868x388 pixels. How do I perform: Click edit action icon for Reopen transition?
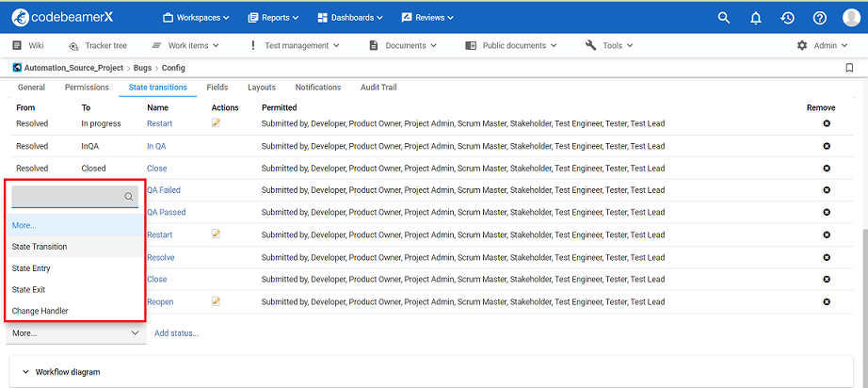217,301
